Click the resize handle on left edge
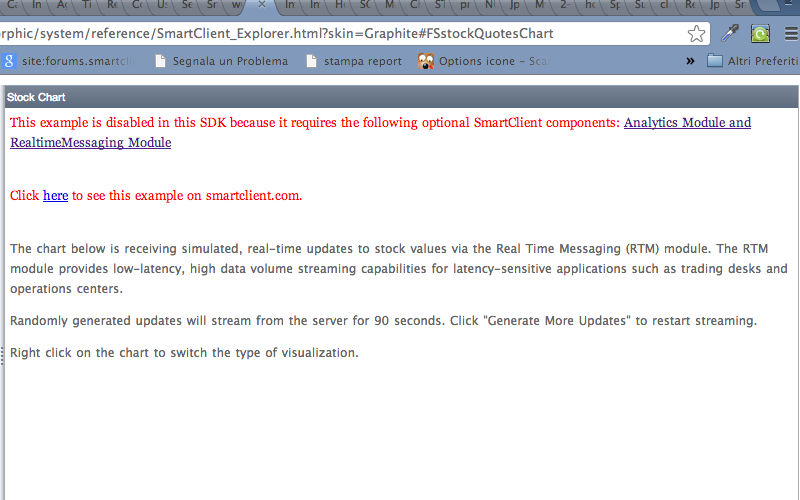Viewport: 800px width, 500px height. [2, 355]
